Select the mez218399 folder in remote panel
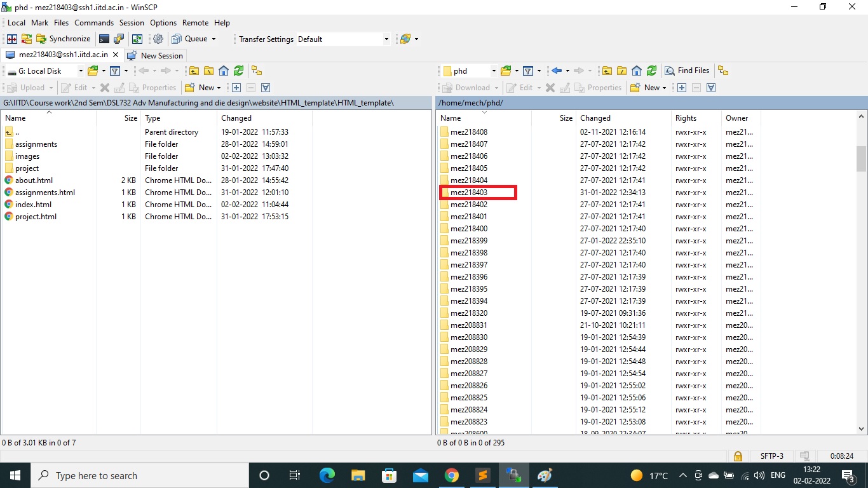Viewport: 868px width, 488px height. pyautogui.click(x=469, y=241)
